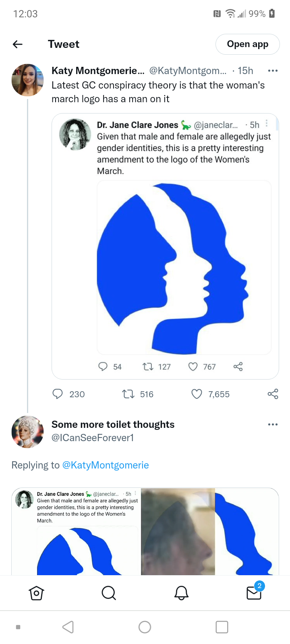Open Messages with 2 unread
The width and height of the screenshot is (290, 644).
pyautogui.click(x=254, y=593)
